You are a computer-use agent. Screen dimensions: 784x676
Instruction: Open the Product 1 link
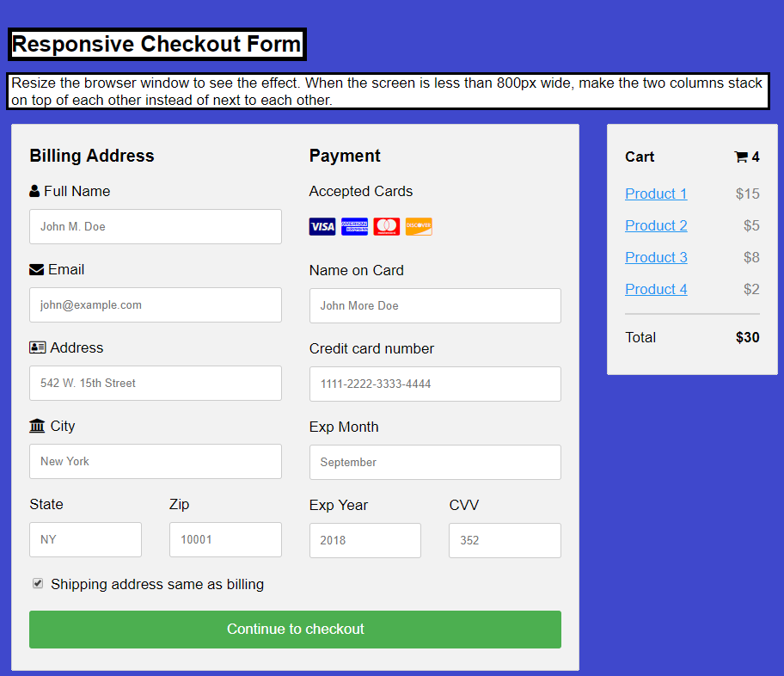(656, 194)
